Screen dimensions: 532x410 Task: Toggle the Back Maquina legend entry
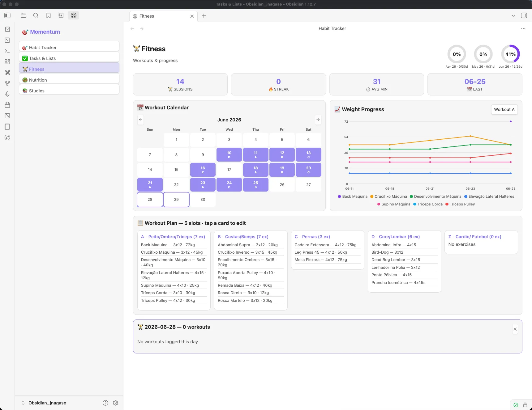[353, 197]
